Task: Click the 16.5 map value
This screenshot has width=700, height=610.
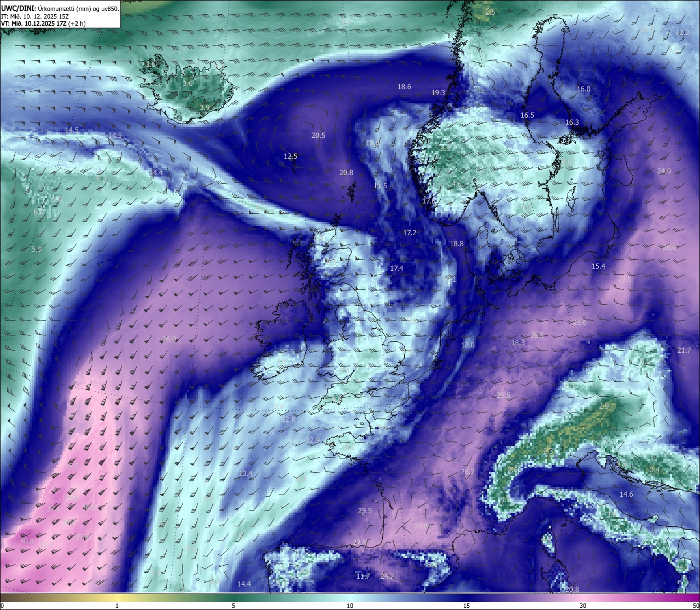Action: tap(527, 115)
